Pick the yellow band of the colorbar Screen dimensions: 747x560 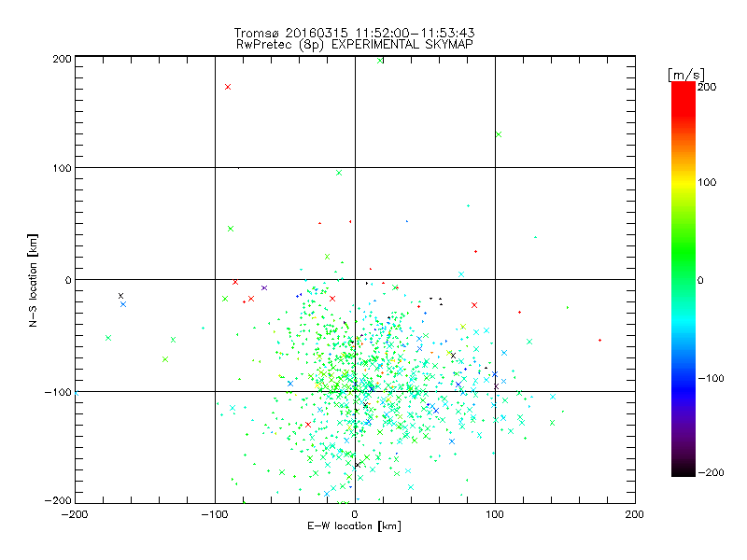coord(684,182)
